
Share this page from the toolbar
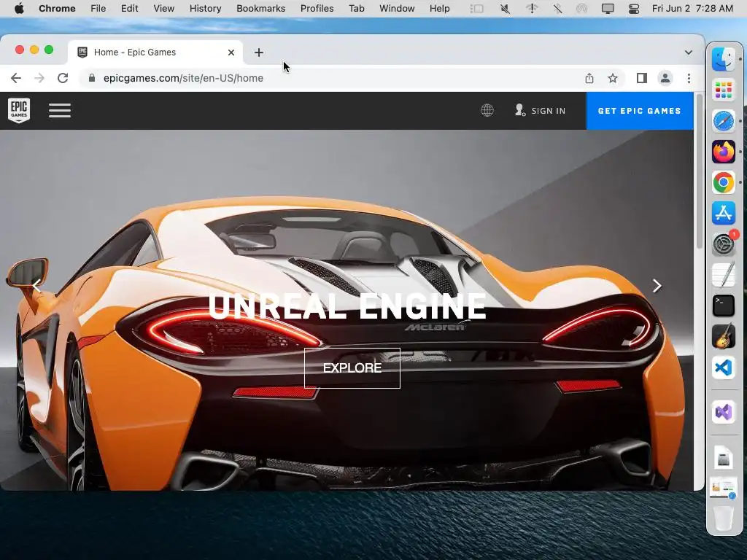(x=589, y=78)
